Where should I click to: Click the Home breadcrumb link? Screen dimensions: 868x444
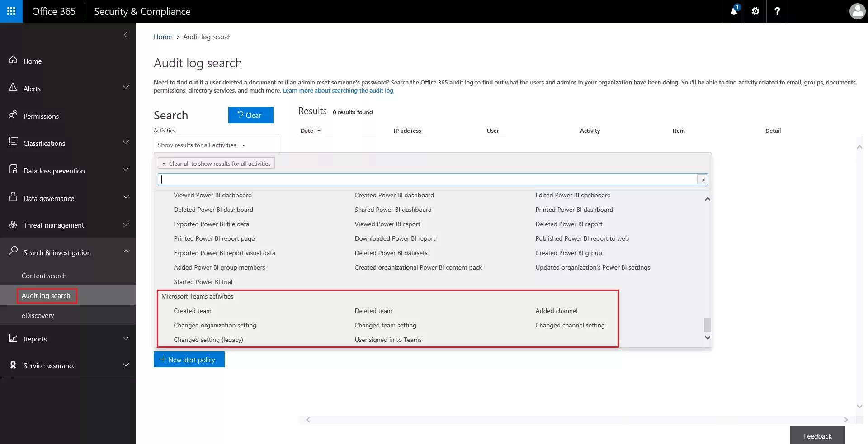163,37
